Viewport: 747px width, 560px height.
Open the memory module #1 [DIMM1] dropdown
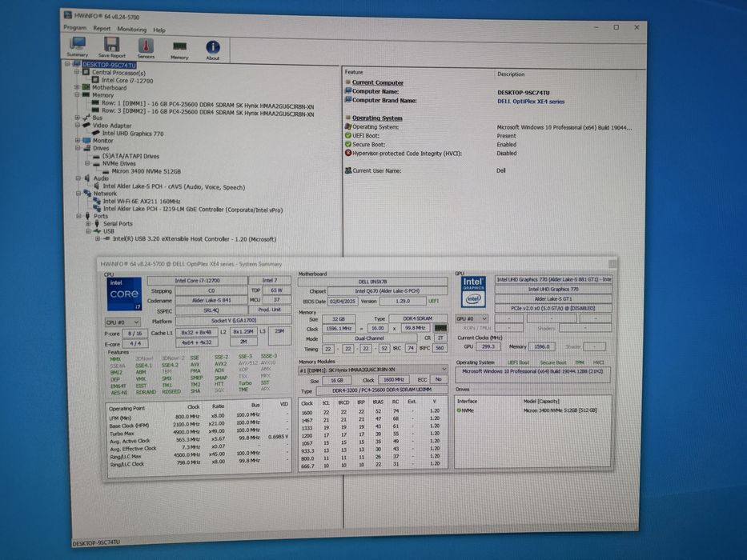click(x=373, y=370)
